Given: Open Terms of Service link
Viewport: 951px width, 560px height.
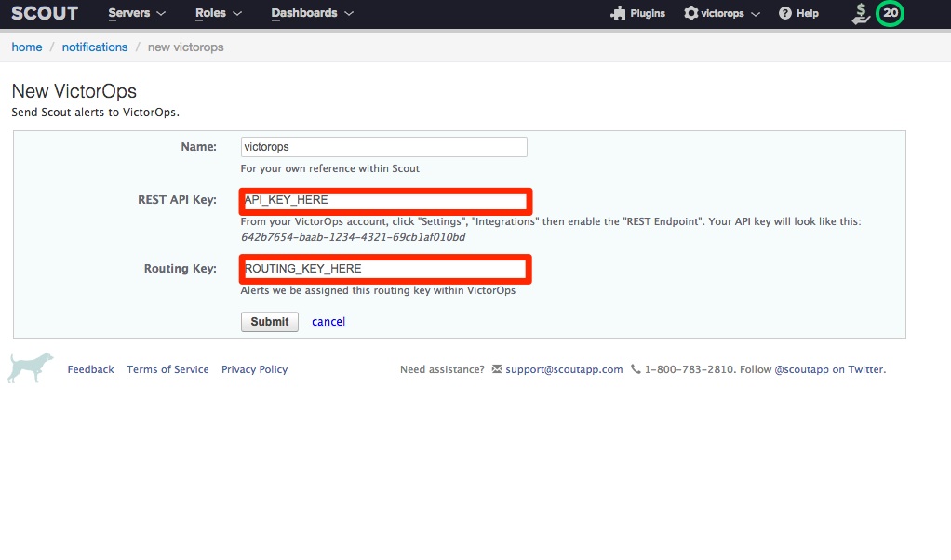Looking at the screenshot, I should pos(167,369).
